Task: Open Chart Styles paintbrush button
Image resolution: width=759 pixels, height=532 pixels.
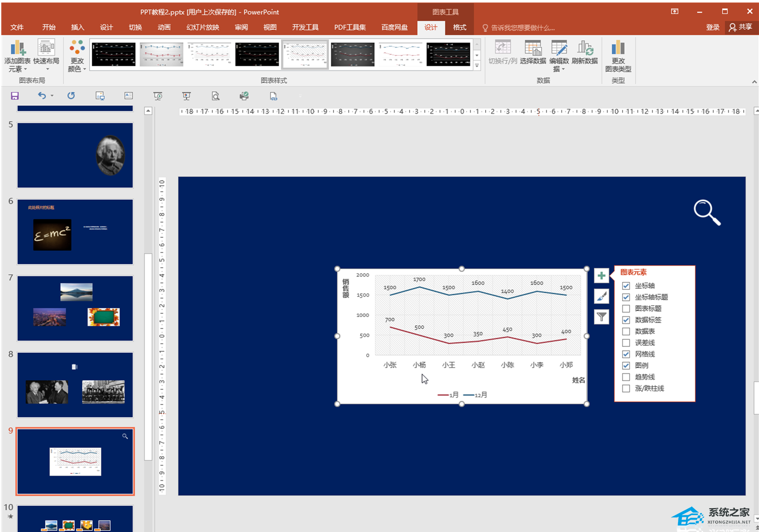Action: coord(601,296)
